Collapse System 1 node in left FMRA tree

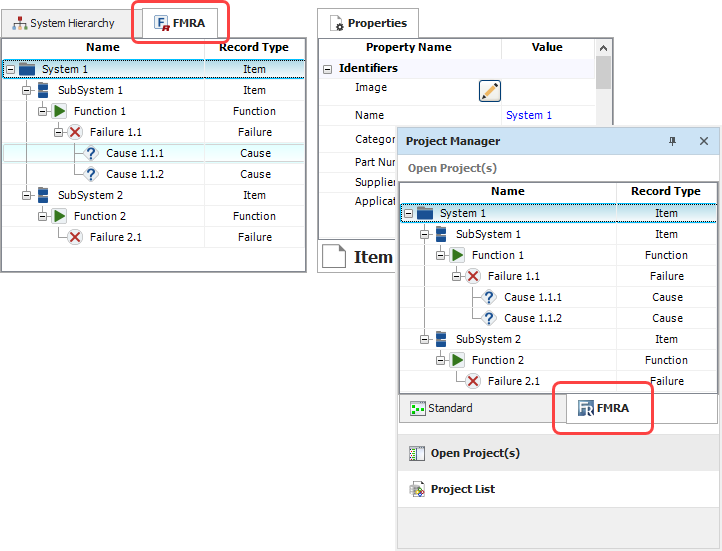[x=10, y=70]
